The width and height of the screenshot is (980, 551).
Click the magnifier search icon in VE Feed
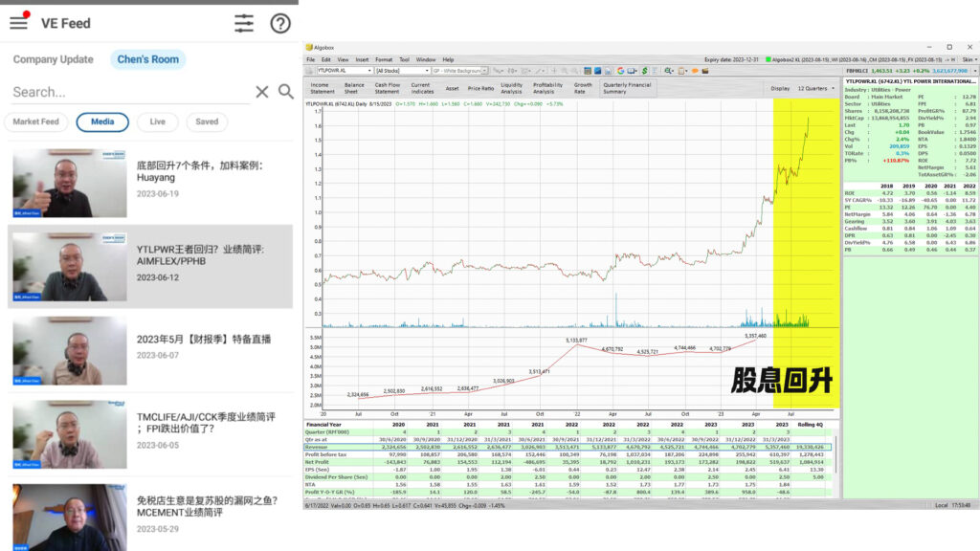(x=285, y=92)
